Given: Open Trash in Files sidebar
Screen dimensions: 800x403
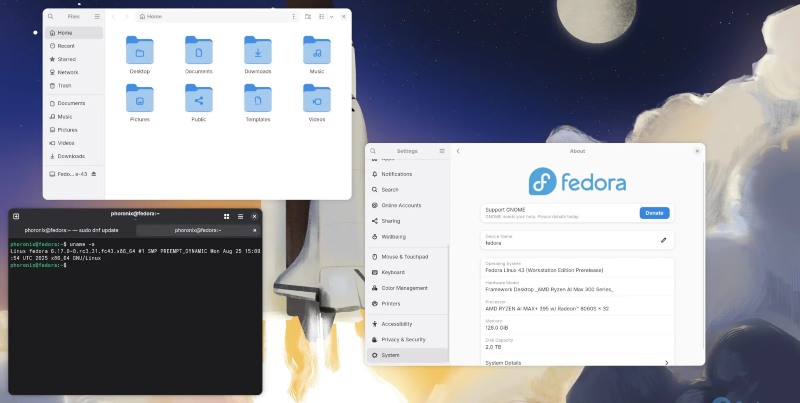Looking at the screenshot, I should pos(74,86).
